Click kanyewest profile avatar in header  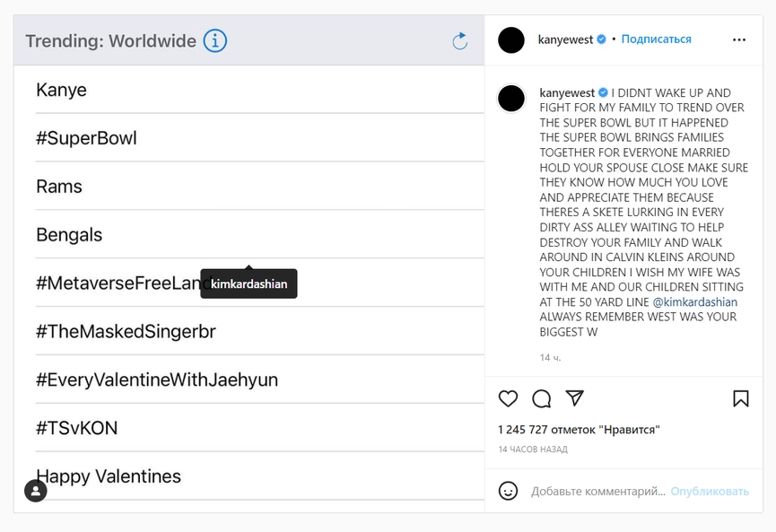coord(511,40)
